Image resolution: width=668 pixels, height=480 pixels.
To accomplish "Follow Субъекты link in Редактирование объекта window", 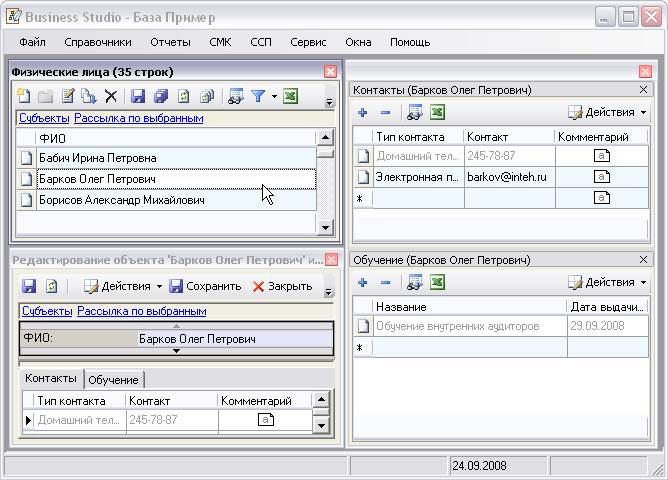I will pyautogui.click(x=47, y=311).
